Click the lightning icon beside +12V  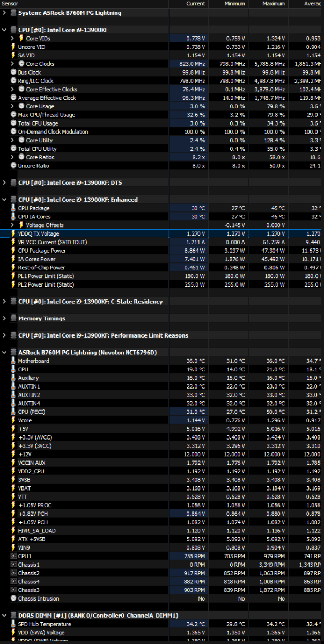[13, 454]
